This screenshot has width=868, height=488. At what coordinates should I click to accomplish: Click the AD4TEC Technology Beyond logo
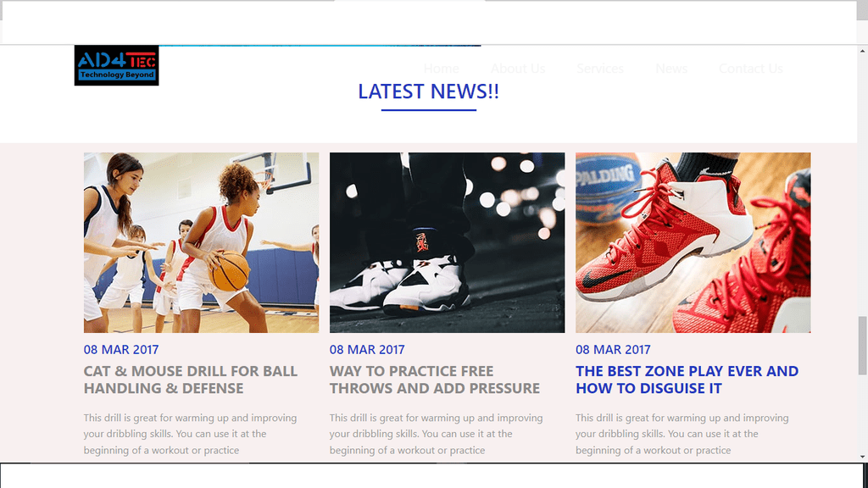click(116, 65)
